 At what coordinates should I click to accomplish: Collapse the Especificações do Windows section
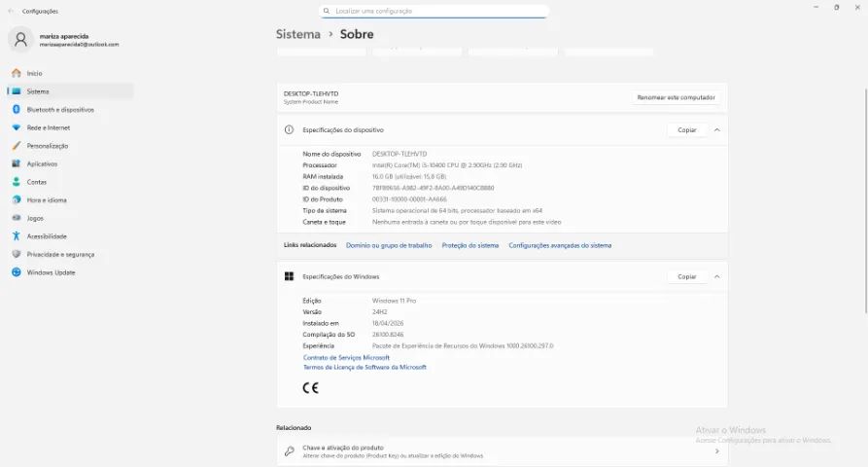717,276
